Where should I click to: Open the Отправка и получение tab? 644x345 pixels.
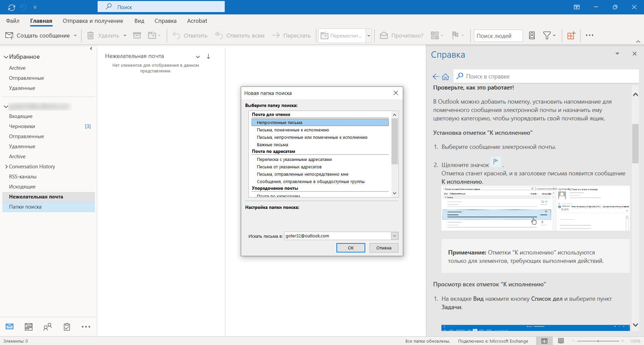click(93, 21)
